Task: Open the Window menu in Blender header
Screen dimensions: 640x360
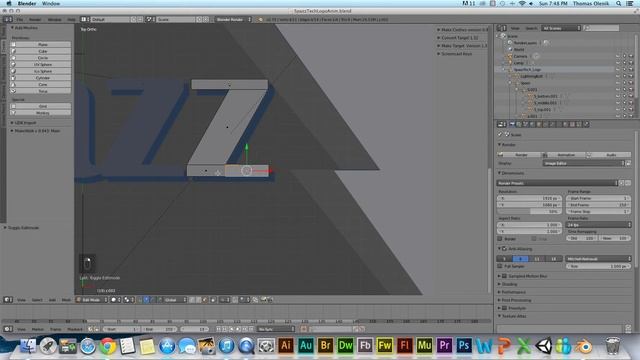Action: (54, 19)
